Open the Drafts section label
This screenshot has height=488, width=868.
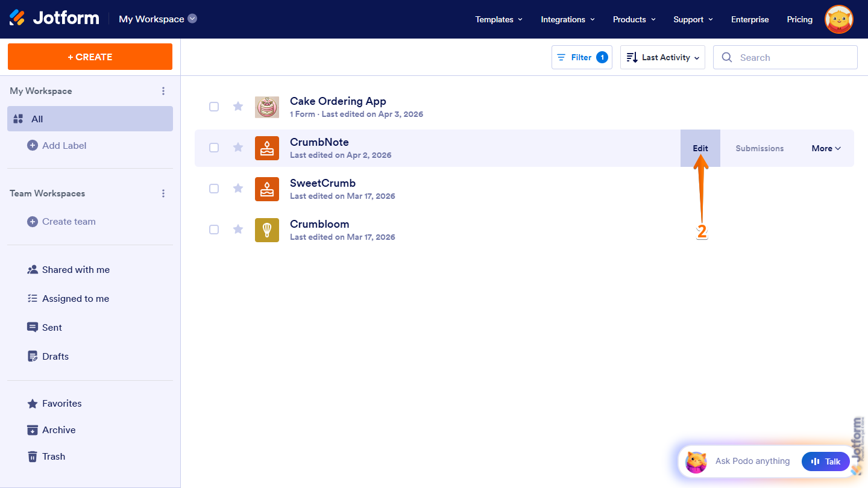[x=55, y=357]
